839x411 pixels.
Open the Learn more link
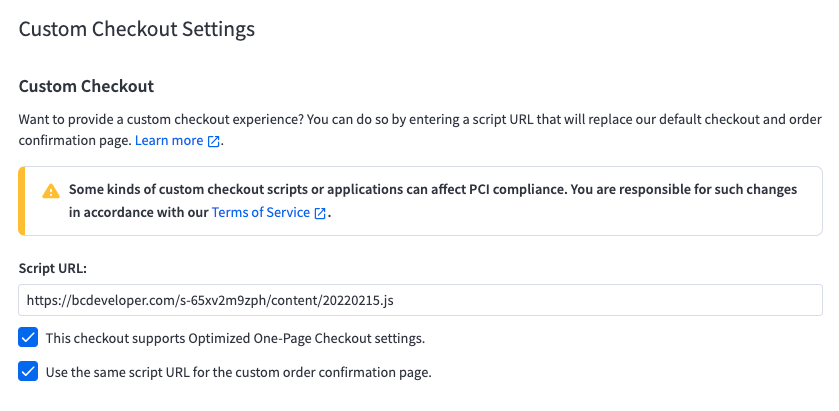click(x=169, y=141)
